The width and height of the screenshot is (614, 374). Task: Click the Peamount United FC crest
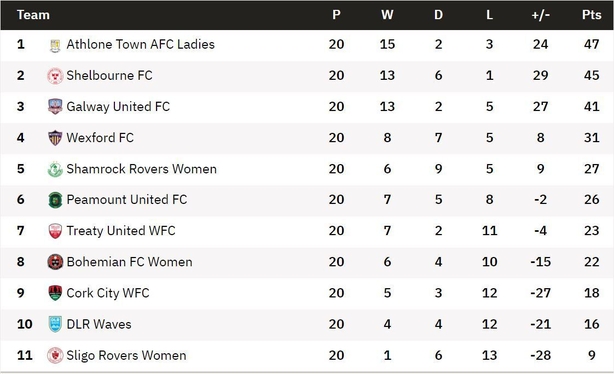pos(55,200)
